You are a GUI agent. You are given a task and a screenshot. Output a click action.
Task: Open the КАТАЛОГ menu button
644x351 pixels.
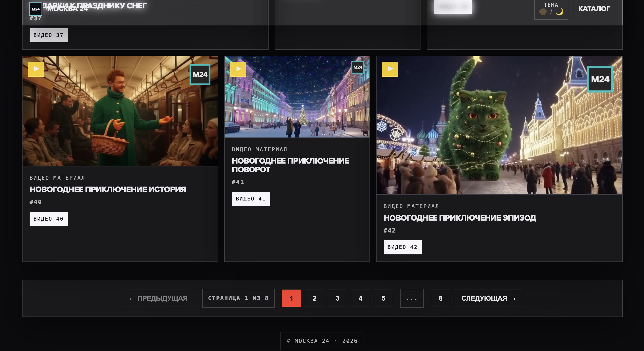(x=594, y=9)
